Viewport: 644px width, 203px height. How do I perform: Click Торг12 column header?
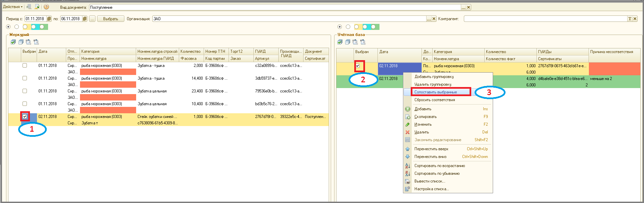(x=241, y=51)
